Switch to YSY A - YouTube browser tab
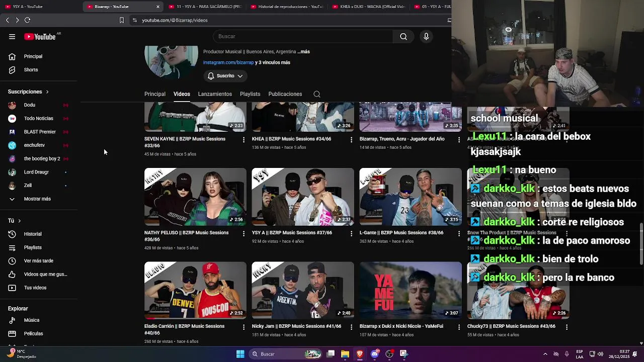This screenshot has width=644, height=362. click(x=40, y=7)
